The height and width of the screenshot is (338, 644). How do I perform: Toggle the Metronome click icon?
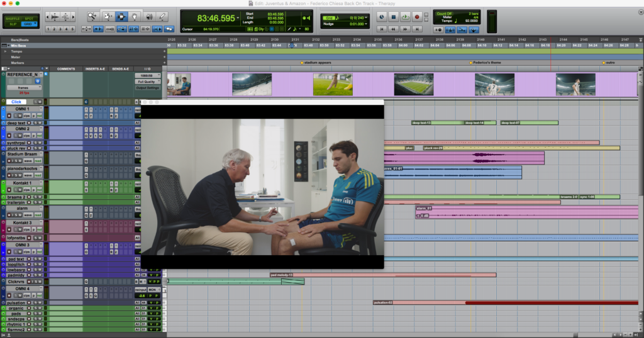point(450,30)
